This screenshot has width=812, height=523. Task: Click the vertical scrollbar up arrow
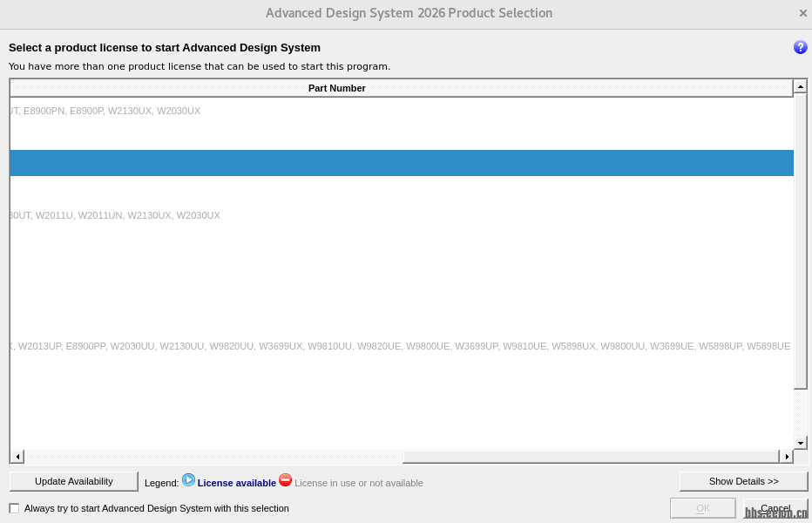tap(800, 87)
